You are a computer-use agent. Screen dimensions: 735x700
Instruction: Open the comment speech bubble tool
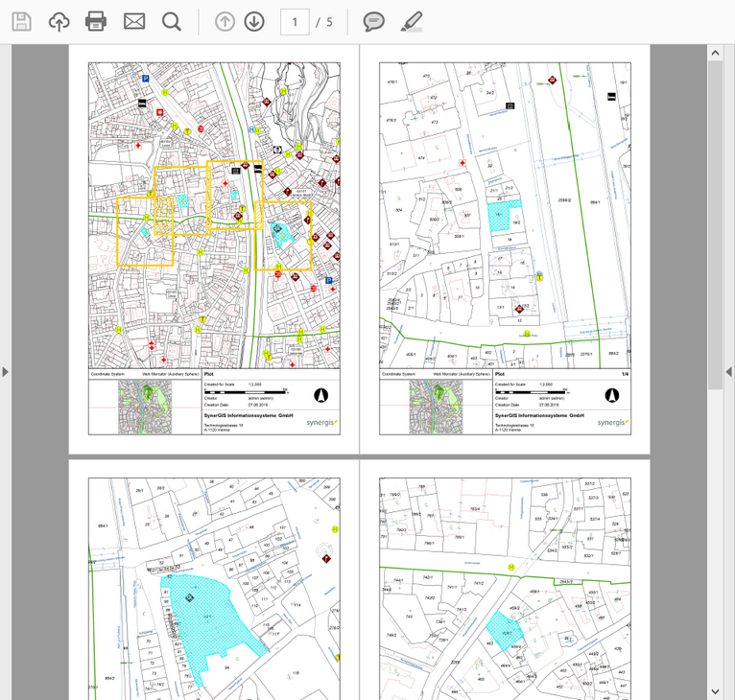[374, 21]
